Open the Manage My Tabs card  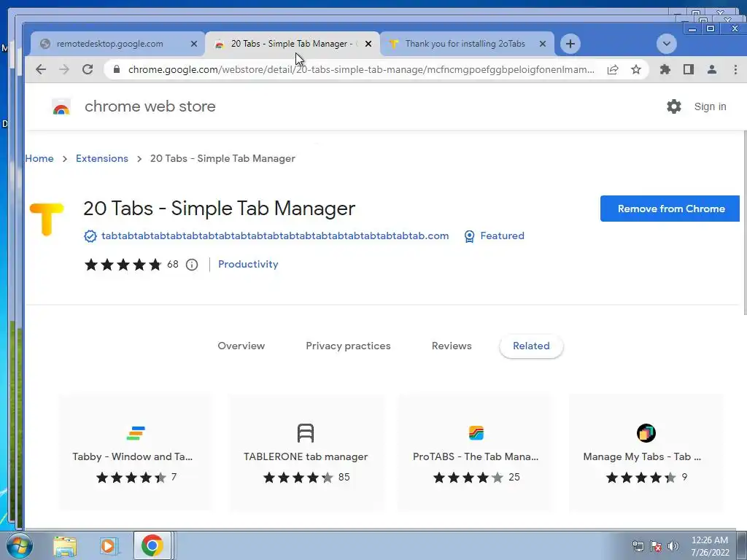[646, 452]
